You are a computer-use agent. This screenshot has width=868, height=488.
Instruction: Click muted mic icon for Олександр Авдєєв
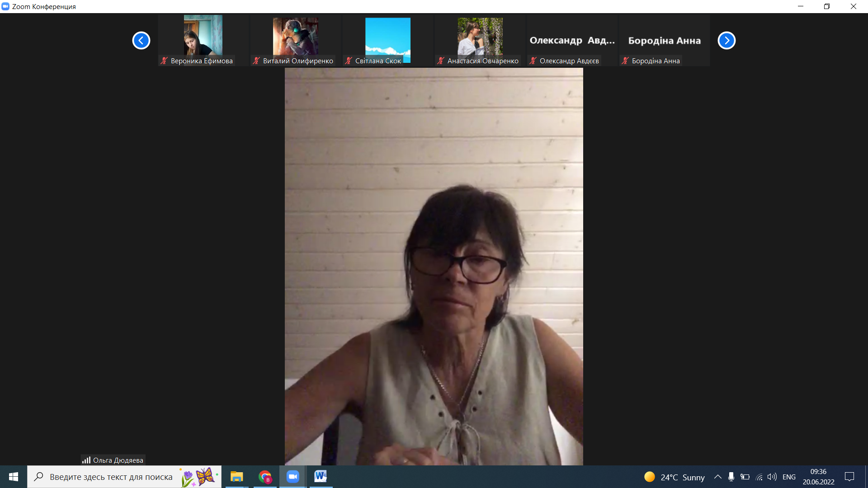tap(533, 61)
